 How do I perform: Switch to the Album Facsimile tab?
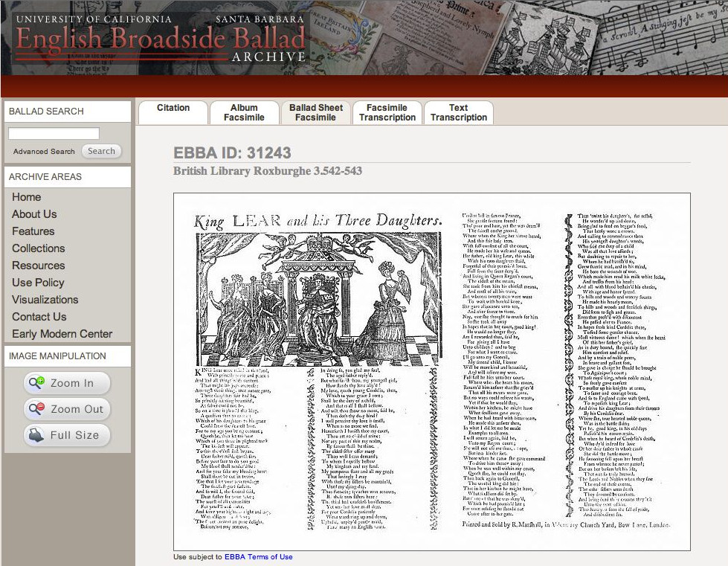[244, 112]
